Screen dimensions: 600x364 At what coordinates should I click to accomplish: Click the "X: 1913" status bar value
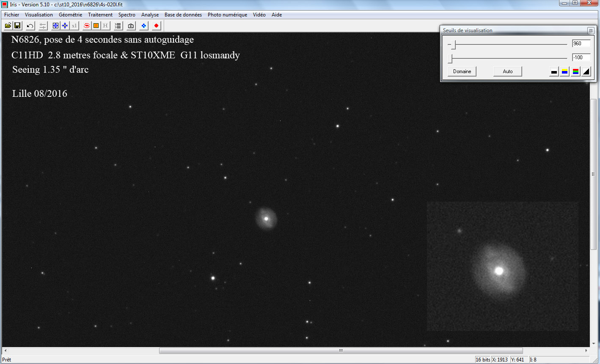(x=500, y=360)
